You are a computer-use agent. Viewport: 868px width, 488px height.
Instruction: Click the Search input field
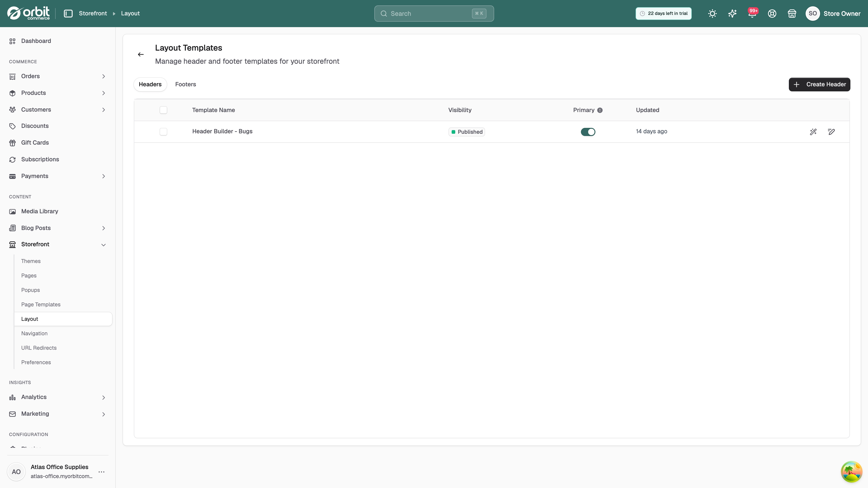pyautogui.click(x=434, y=14)
